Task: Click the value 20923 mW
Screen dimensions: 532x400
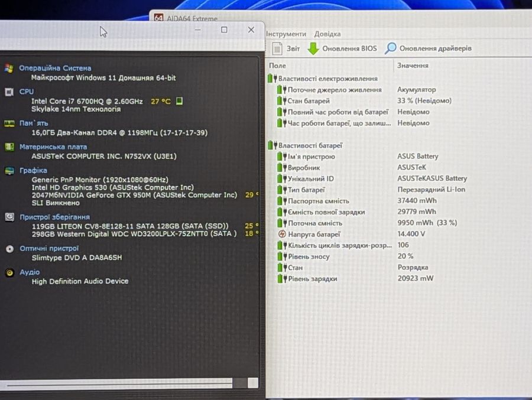Action: coord(416,278)
